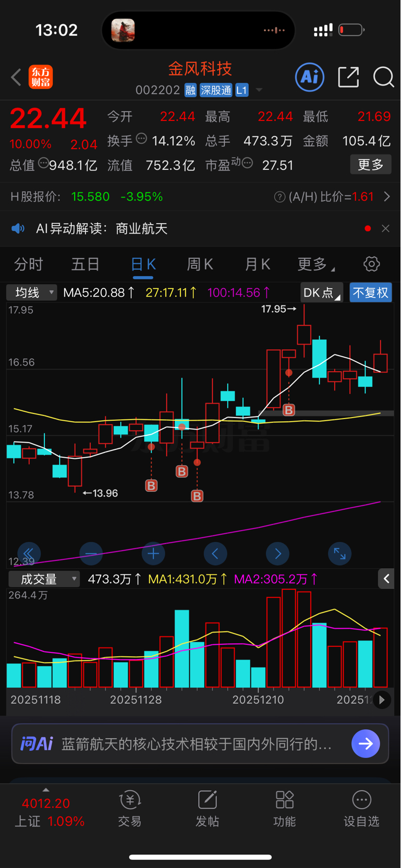Tap the A/H ratio help icon
This screenshot has height=868, width=401.
click(280, 197)
